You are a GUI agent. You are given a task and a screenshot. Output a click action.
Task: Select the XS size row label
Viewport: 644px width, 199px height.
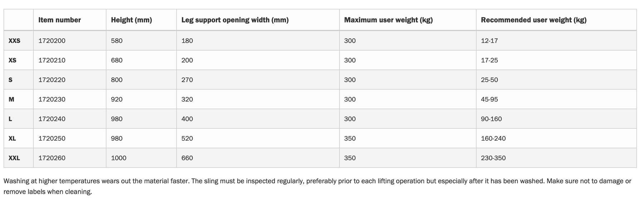coord(12,60)
